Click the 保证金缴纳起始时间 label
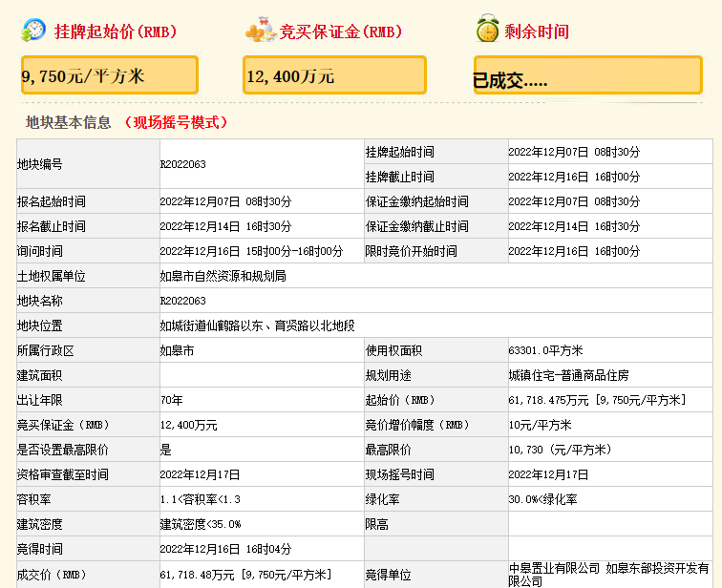722x588 pixels. tap(417, 201)
